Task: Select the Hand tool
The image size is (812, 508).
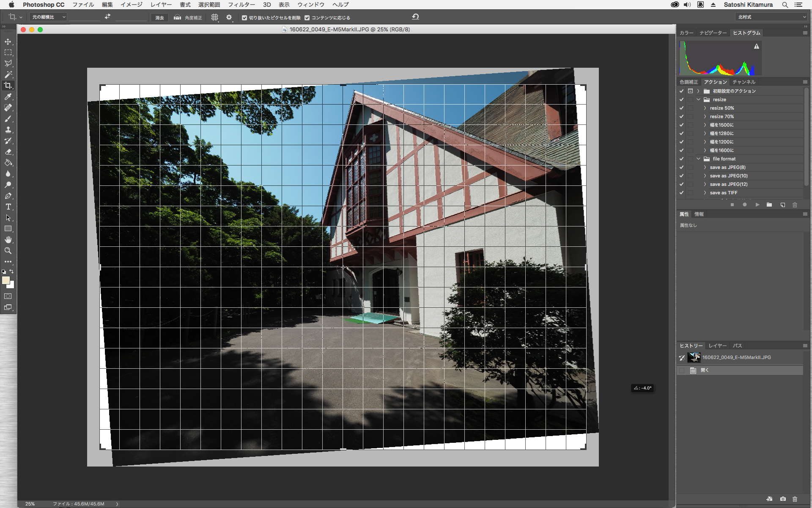Action: tap(8, 240)
